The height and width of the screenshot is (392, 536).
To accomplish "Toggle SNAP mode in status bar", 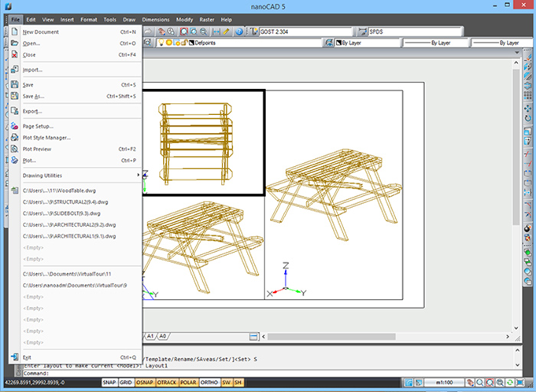I will click(x=109, y=383).
